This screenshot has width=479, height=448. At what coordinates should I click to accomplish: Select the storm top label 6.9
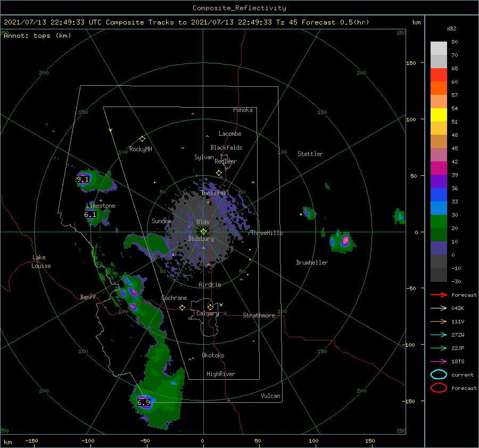click(144, 402)
